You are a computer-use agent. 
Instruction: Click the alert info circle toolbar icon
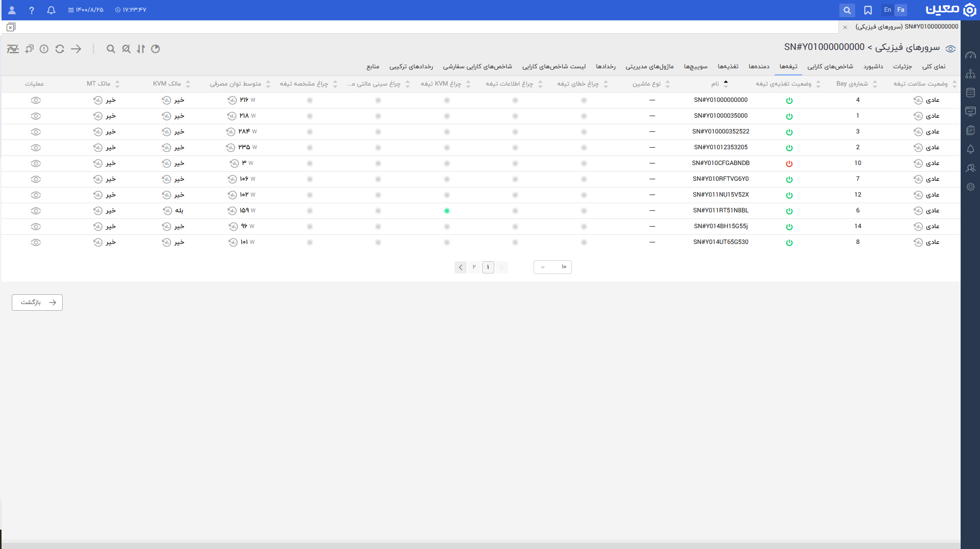[44, 49]
